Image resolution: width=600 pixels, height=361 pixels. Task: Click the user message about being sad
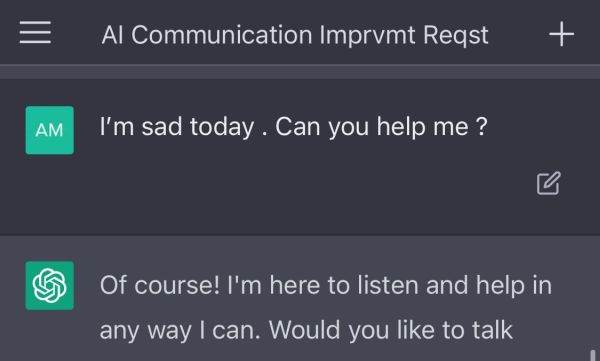coord(293,127)
